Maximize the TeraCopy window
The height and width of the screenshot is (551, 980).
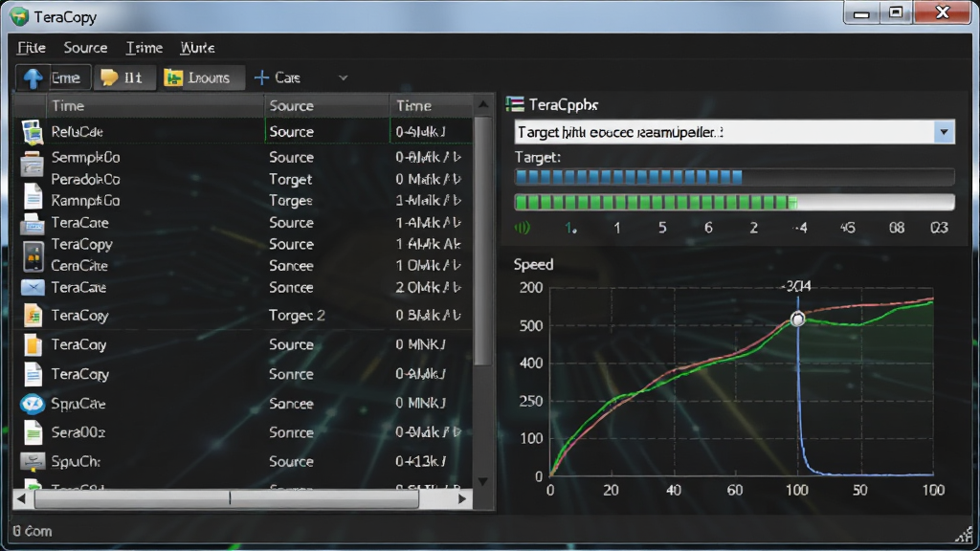(896, 12)
